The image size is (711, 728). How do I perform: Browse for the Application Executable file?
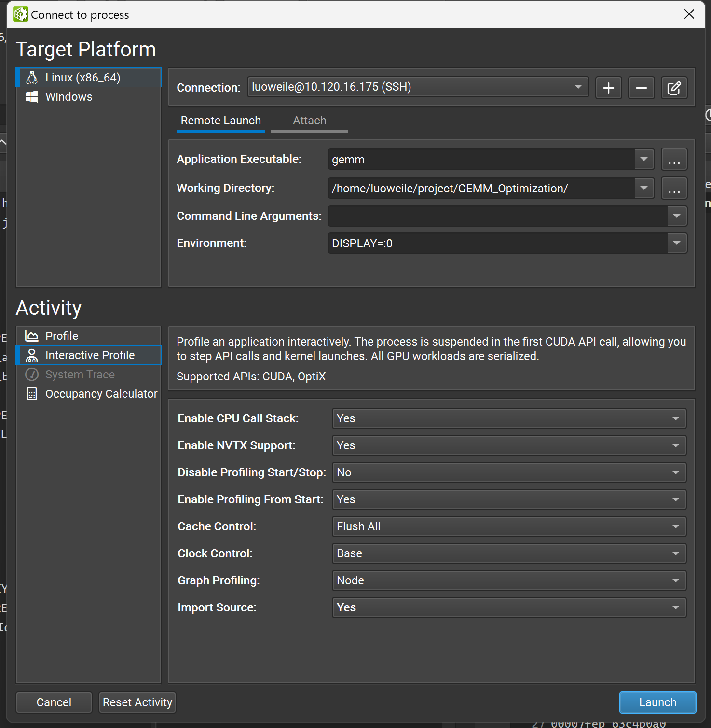[674, 160]
